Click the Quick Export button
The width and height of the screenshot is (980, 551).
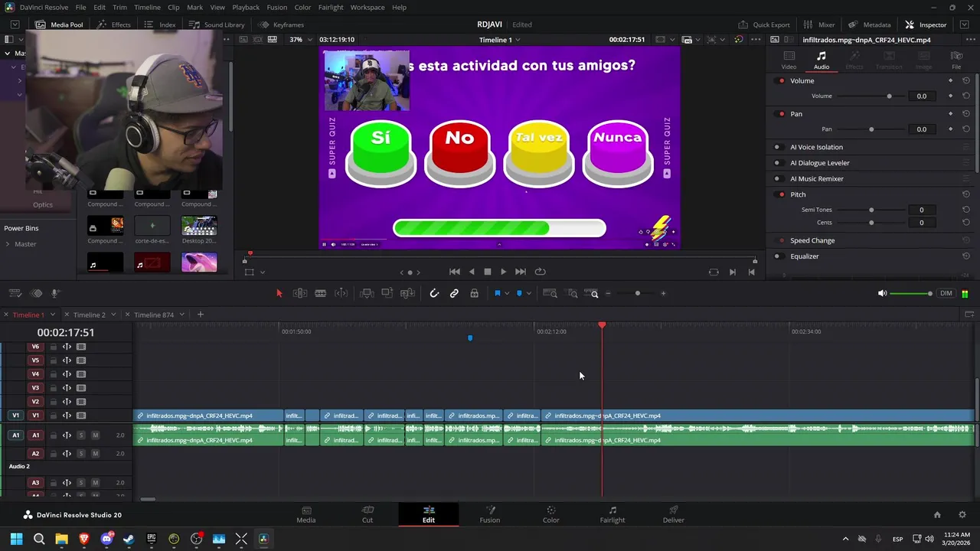click(764, 24)
